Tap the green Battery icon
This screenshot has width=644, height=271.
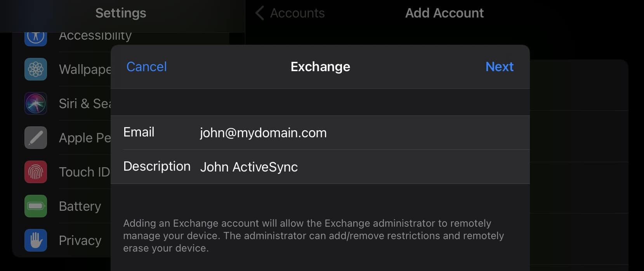(x=36, y=206)
